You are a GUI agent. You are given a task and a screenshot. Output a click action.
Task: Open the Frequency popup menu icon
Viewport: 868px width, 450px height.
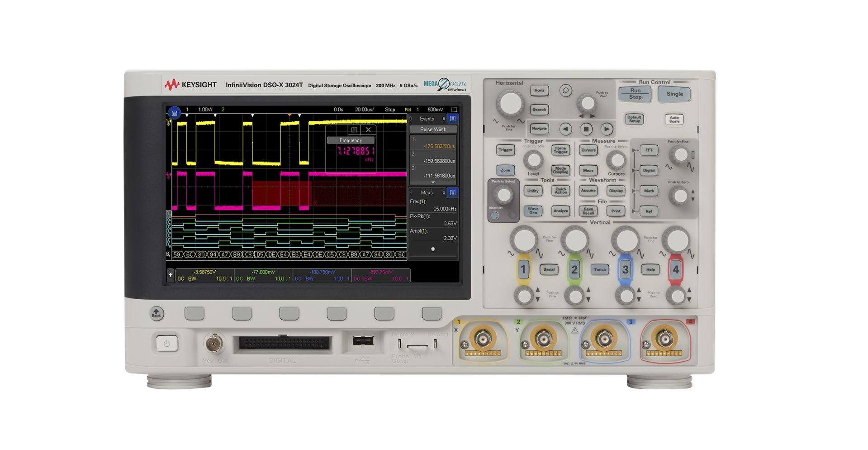tap(354, 129)
